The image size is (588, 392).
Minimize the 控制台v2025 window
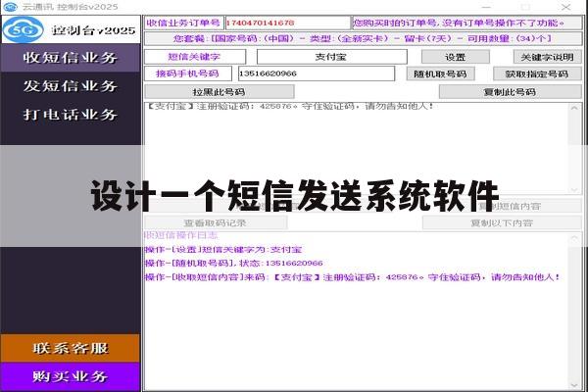pyautogui.click(x=486, y=7)
